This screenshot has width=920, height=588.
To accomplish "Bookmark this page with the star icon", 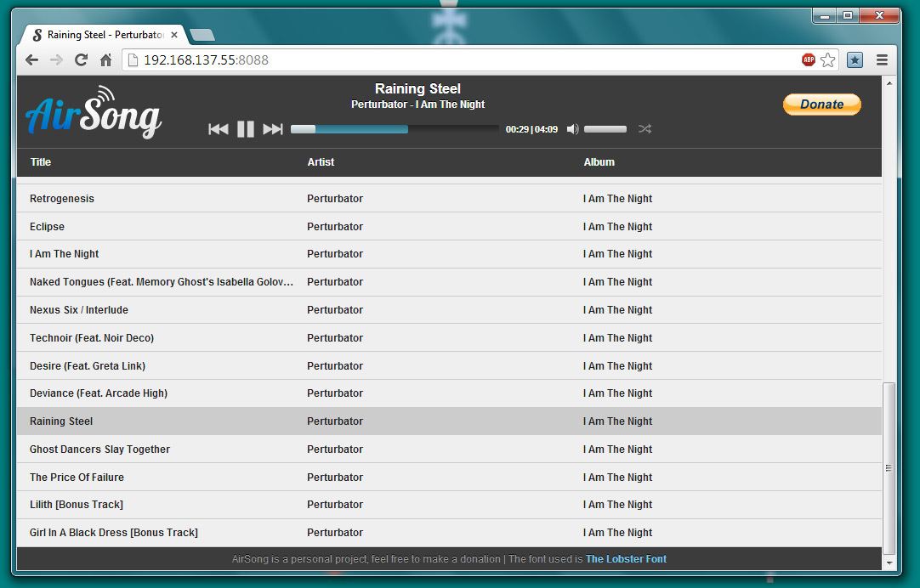I will coord(827,59).
